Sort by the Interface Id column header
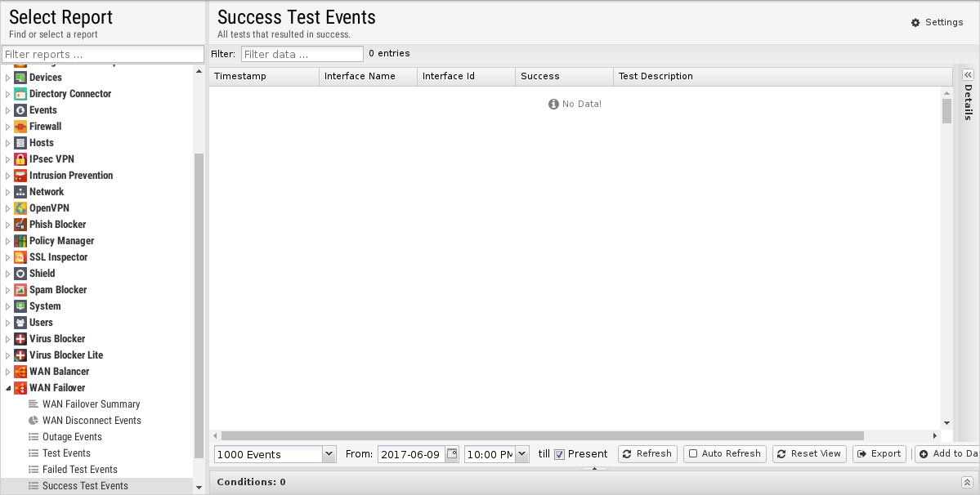This screenshot has width=980, height=495. 466,76
